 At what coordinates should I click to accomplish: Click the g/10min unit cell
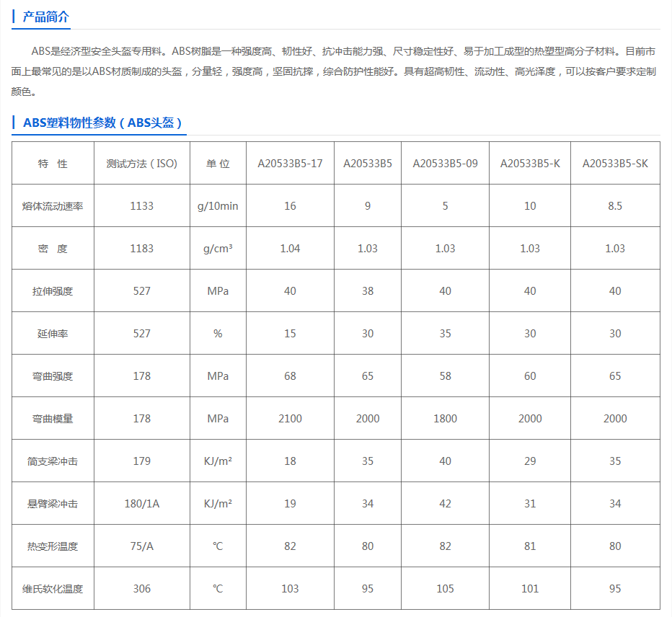coord(218,206)
